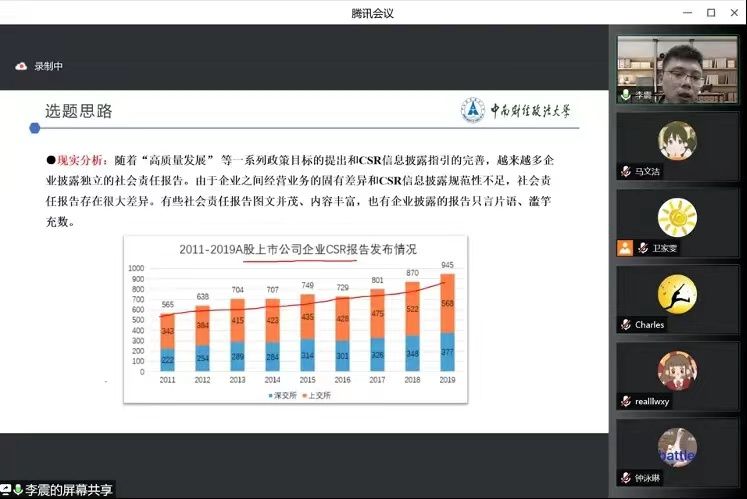
Task: Select reallIwxy's participant avatar
Action: 677,370
